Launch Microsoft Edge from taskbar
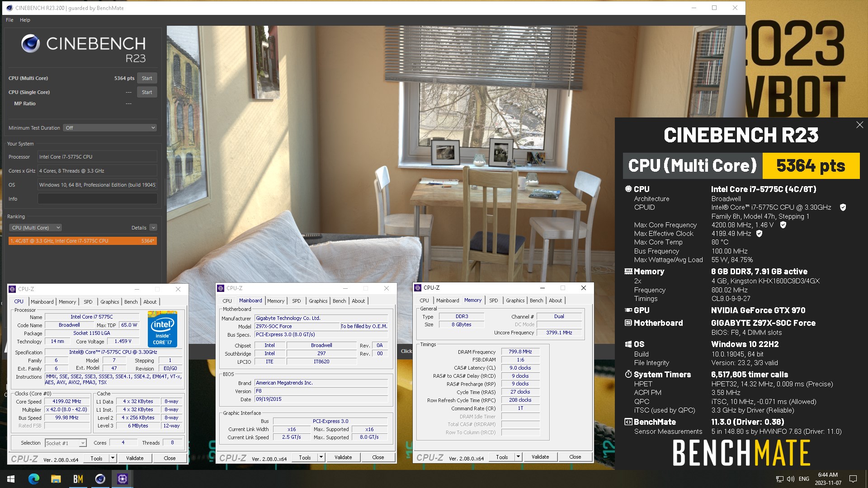This screenshot has height=488, width=868. pos(33,479)
